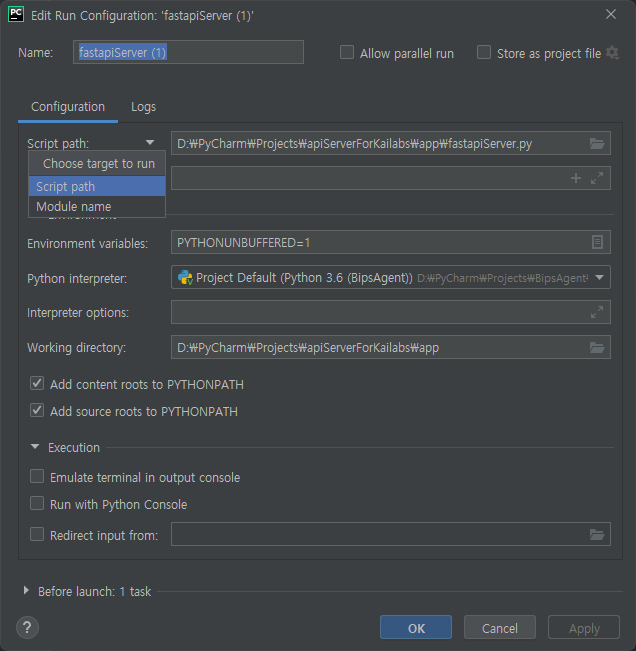Expand the Interpreter options field icon

click(597, 312)
